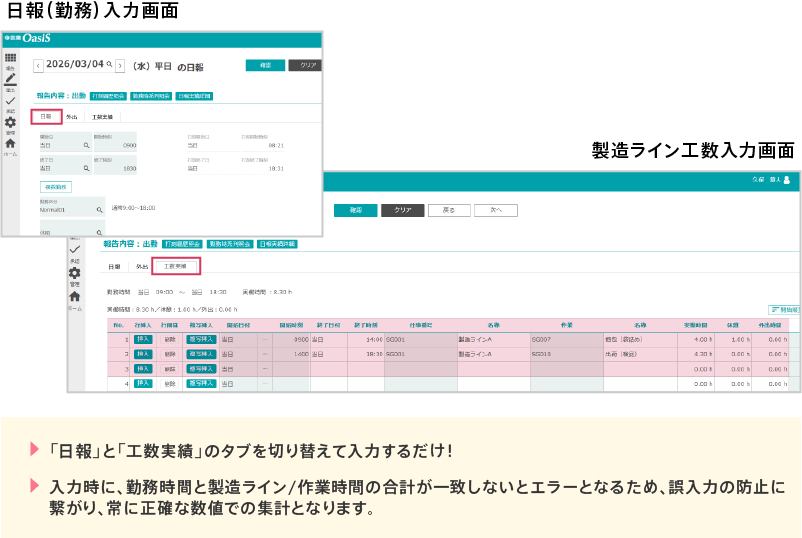Open 打刻履歴照会 button in man-hour window
Screen dimensions: 802x538
pos(183,244)
